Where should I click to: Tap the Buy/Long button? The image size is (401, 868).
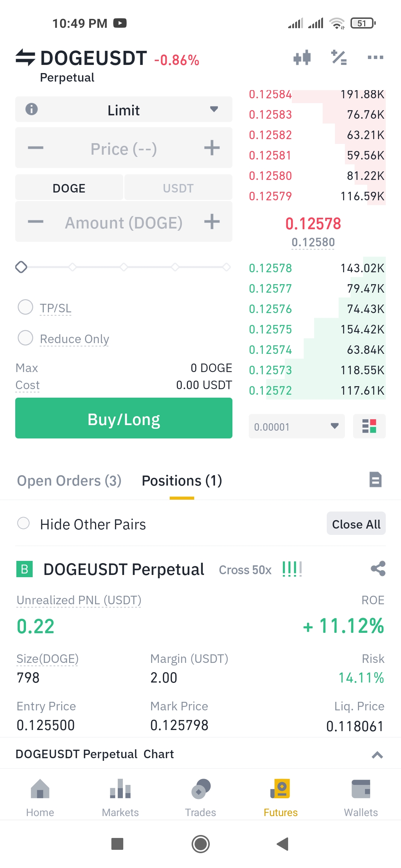[124, 418]
